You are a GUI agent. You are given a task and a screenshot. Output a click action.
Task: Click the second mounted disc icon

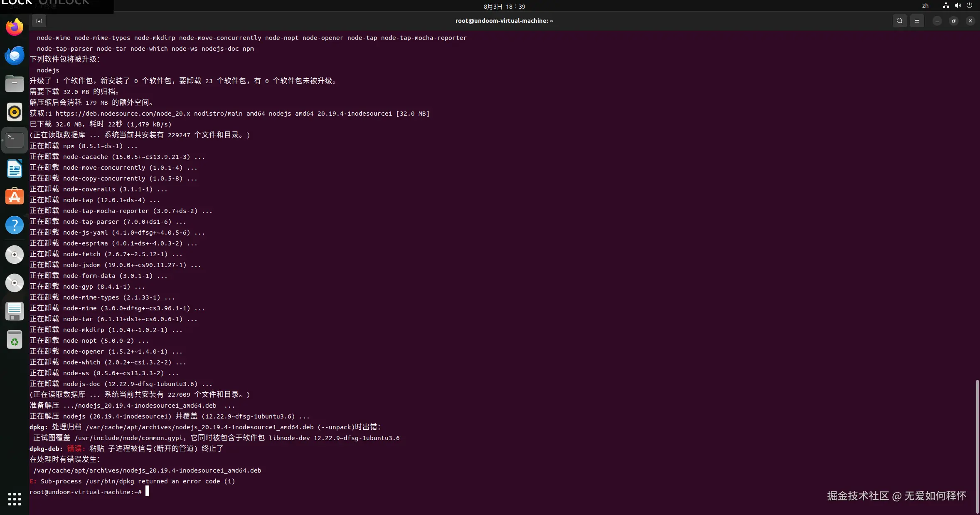coord(15,283)
